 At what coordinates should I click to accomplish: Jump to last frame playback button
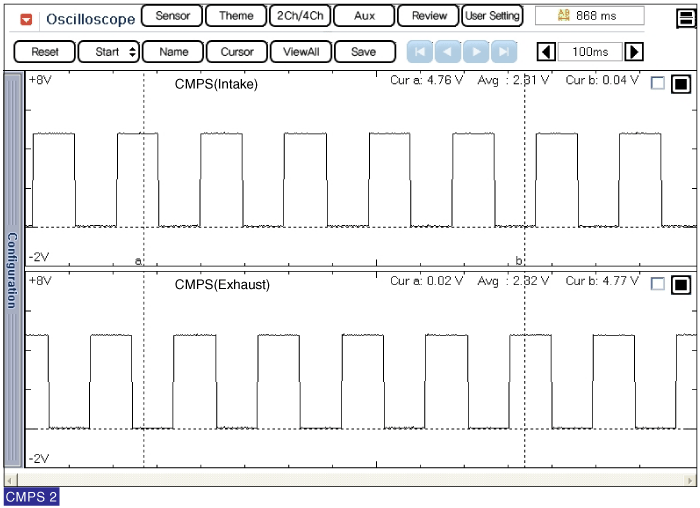point(505,52)
